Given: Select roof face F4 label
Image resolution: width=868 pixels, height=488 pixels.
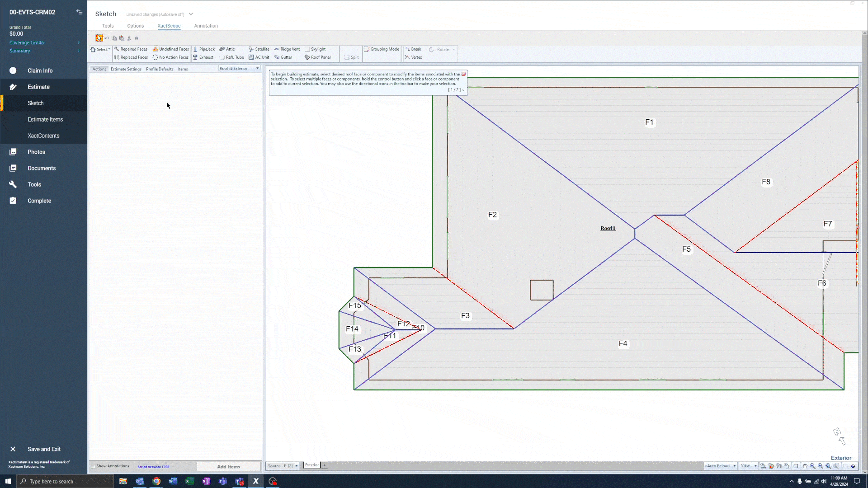Looking at the screenshot, I should 623,344.
